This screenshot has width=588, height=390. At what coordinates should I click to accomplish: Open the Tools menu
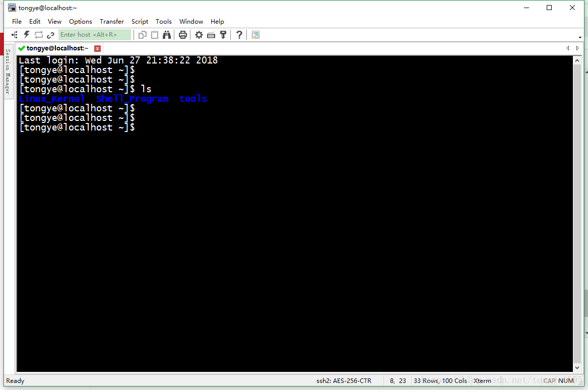[x=164, y=21]
